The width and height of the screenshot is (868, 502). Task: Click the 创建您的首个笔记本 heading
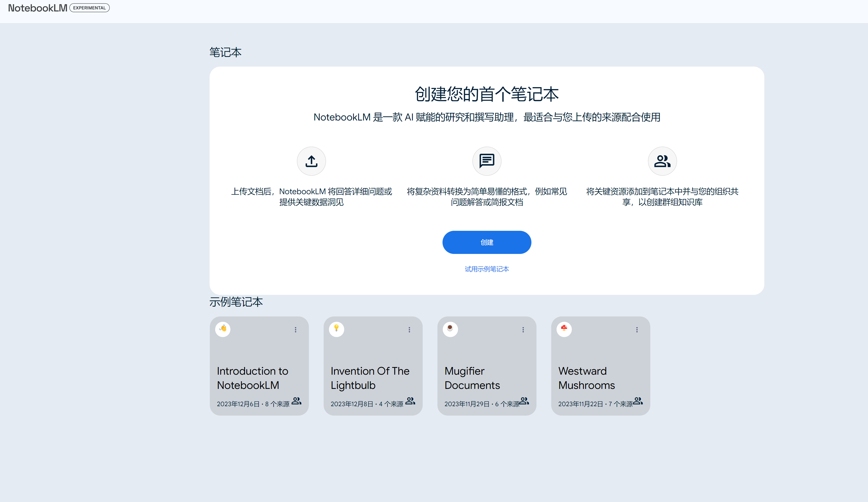click(x=487, y=94)
